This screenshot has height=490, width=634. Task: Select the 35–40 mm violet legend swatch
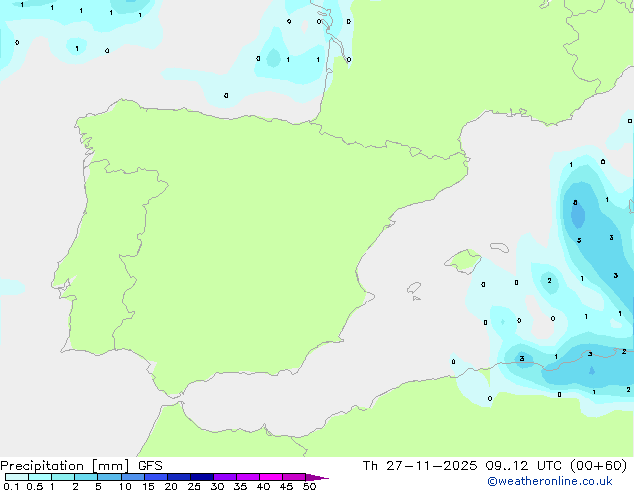tap(247, 477)
